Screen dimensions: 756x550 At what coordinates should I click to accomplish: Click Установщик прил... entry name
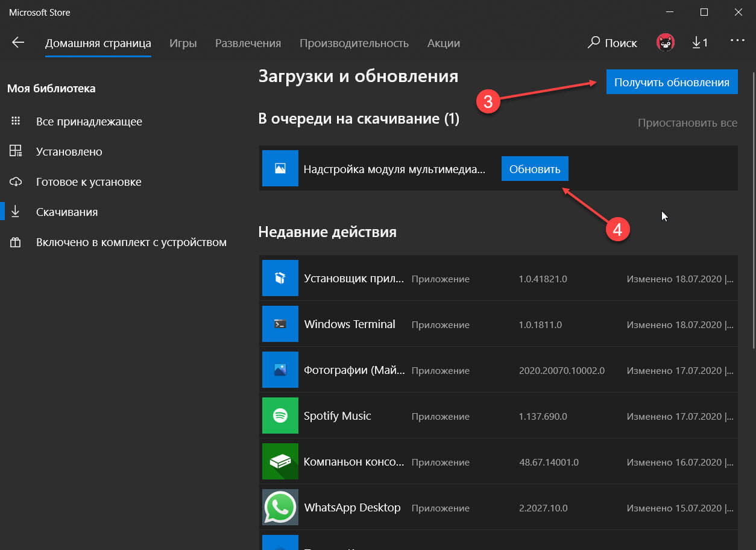[354, 278]
